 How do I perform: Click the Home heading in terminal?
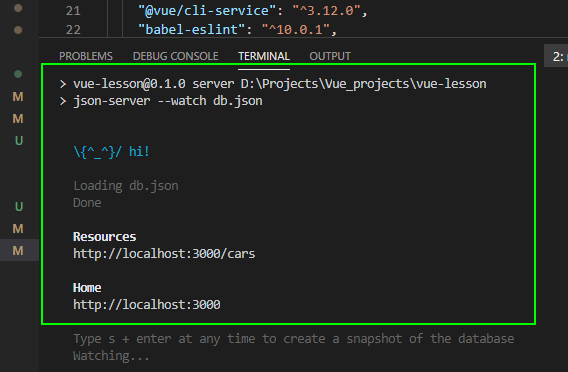(x=87, y=288)
